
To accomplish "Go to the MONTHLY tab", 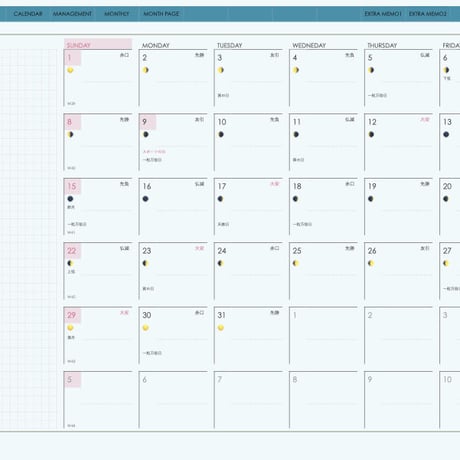I will coord(117,14).
